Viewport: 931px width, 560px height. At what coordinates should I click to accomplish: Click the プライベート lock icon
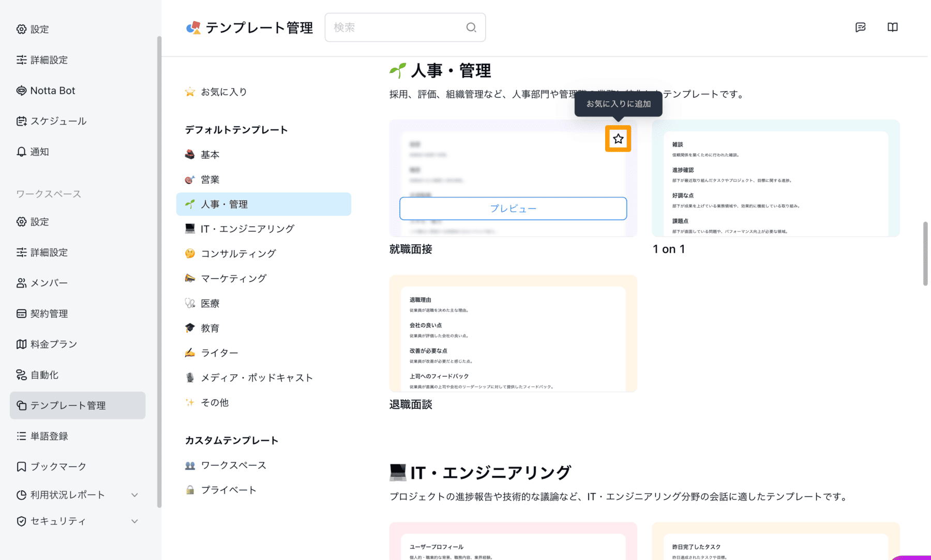(x=190, y=490)
